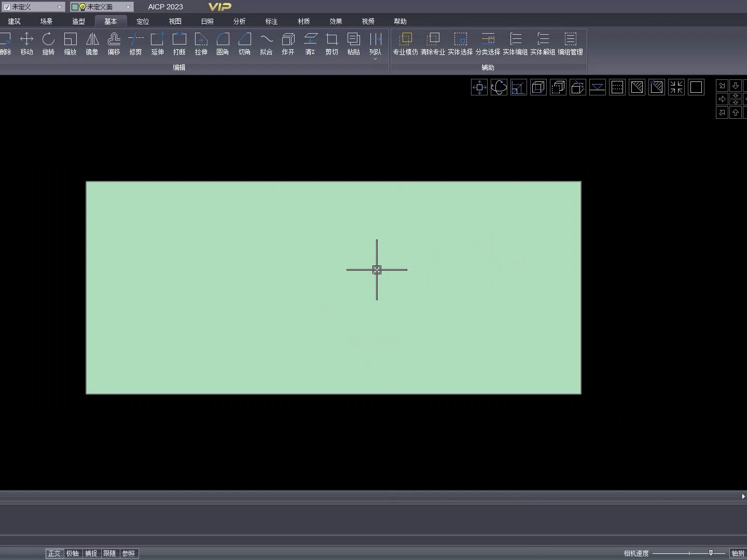
Task: Select the 切角 (Chamfer) tool
Action: coord(244,44)
